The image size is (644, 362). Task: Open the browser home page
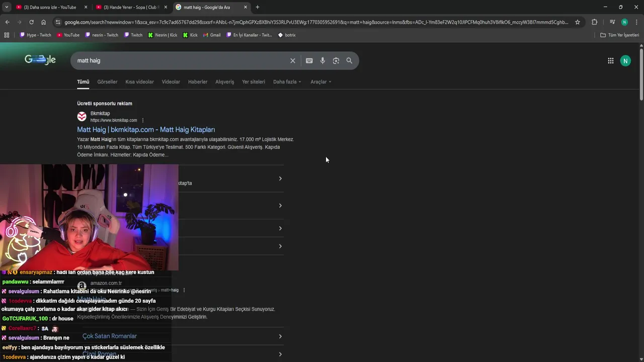coord(43,22)
